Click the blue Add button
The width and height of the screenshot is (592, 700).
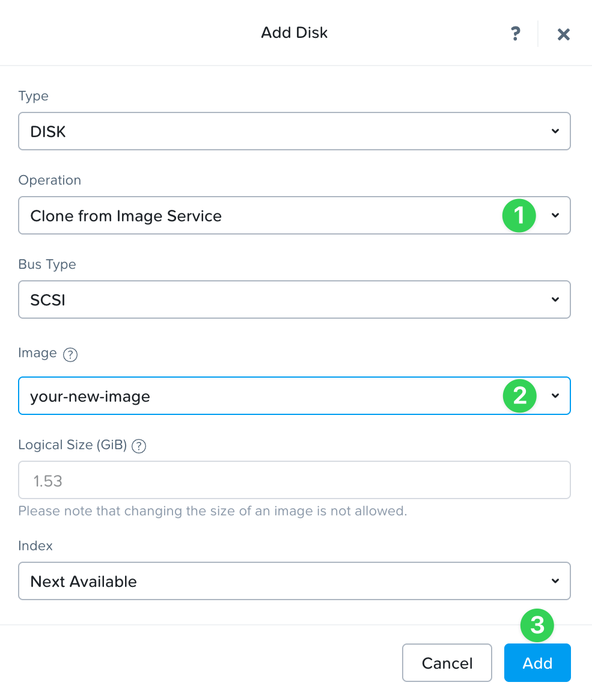(x=537, y=663)
